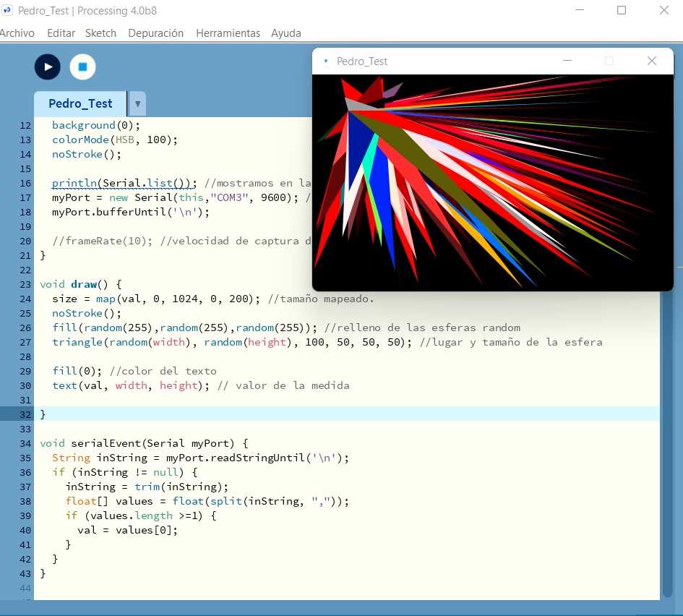Image resolution: width=683 pixels, height=616 pixels.
Task: Click on 'values.length' on line 39
Action: [x=131, y=516]
